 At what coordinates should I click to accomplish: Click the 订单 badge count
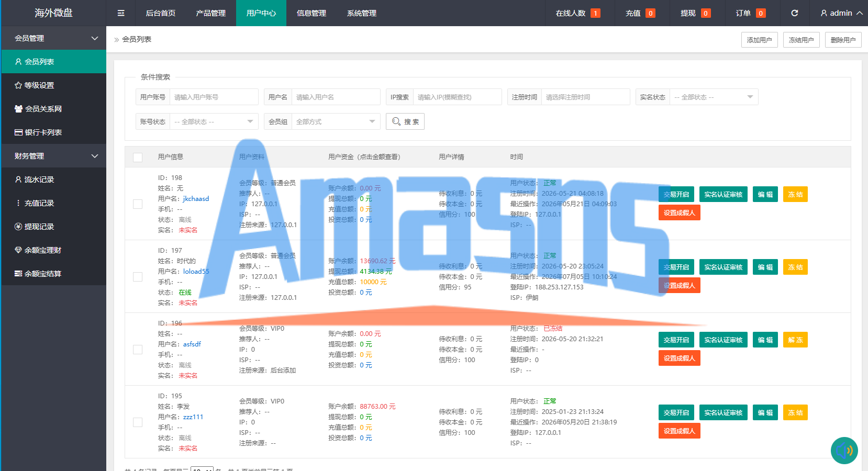[761, 13]
